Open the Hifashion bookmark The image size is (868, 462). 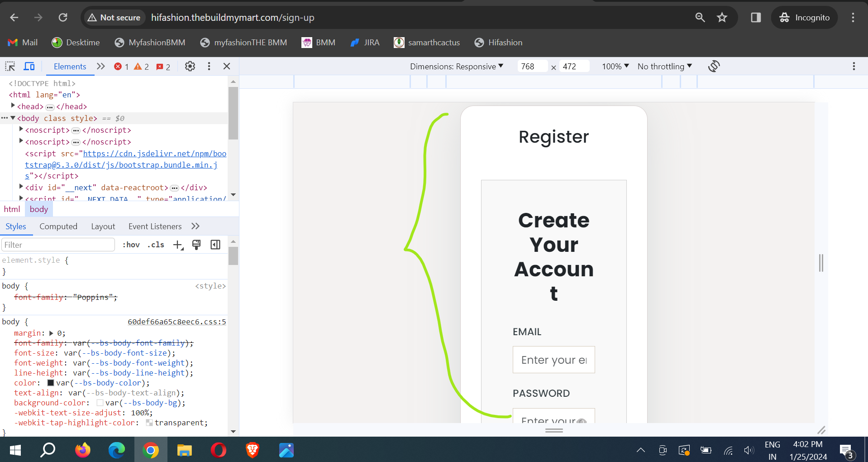(x=498, y=43)
